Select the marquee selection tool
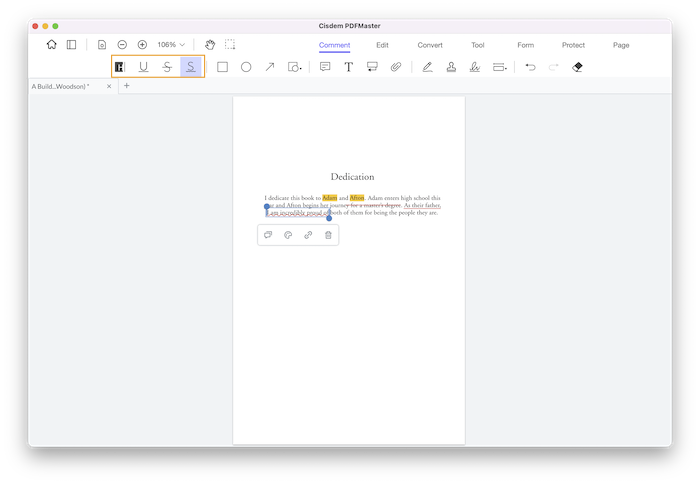 coord(230,44)
